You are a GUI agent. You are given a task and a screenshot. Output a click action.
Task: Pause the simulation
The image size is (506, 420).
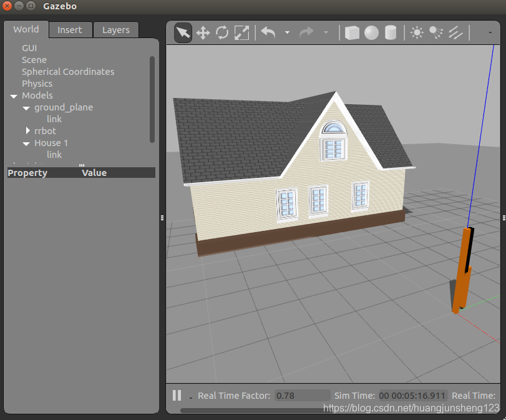point(177,395)
